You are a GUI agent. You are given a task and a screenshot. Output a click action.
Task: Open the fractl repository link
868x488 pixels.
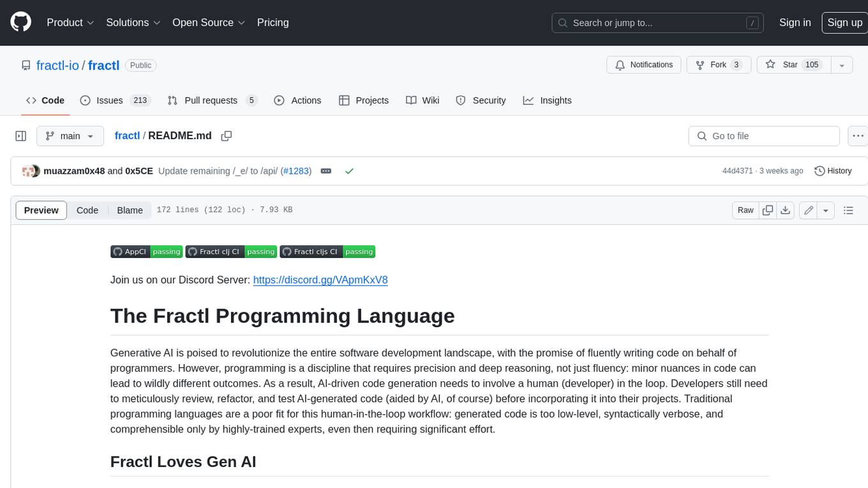(x=103, y=65)
